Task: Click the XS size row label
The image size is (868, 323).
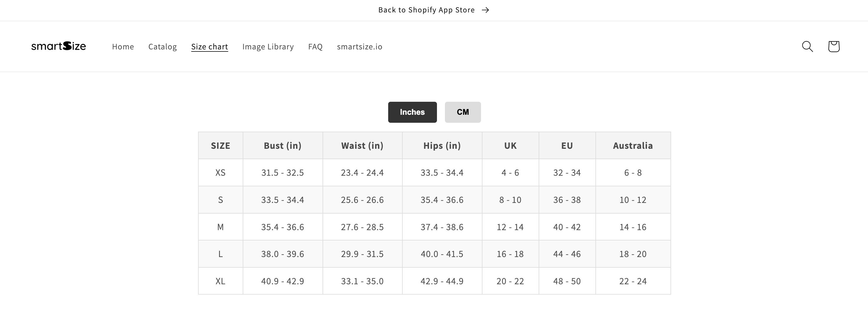Action: coord(220,173)
